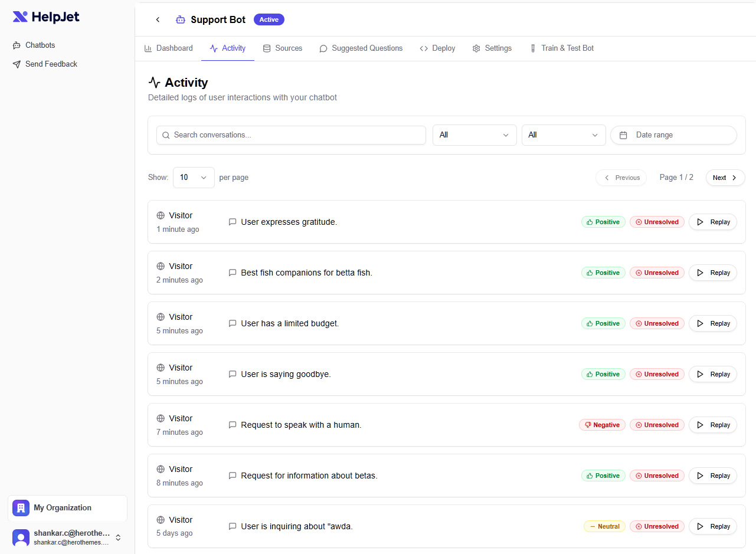
Task: Replay the "User is saying goodbye" conversation
Action: 713,374
